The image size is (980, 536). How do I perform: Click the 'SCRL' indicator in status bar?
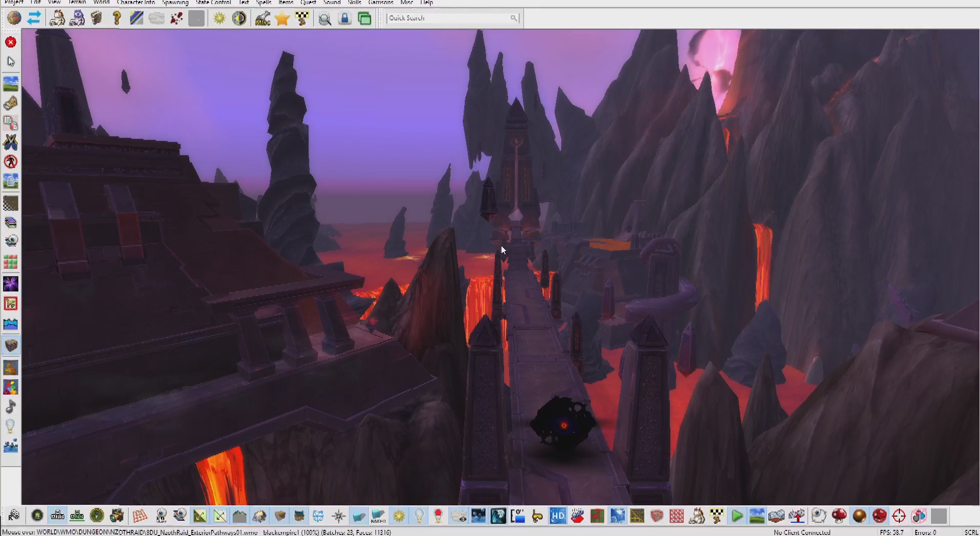971,532
